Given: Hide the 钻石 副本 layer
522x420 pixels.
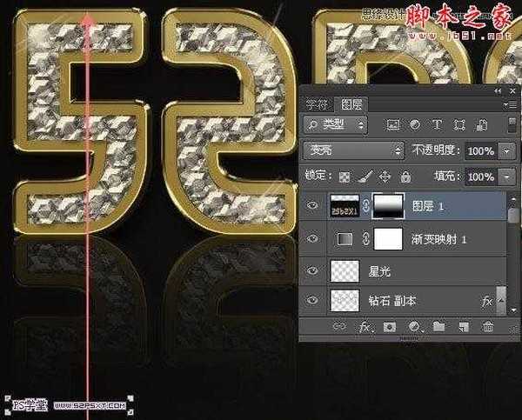Looking at the screenshot, I should point(312,300).
